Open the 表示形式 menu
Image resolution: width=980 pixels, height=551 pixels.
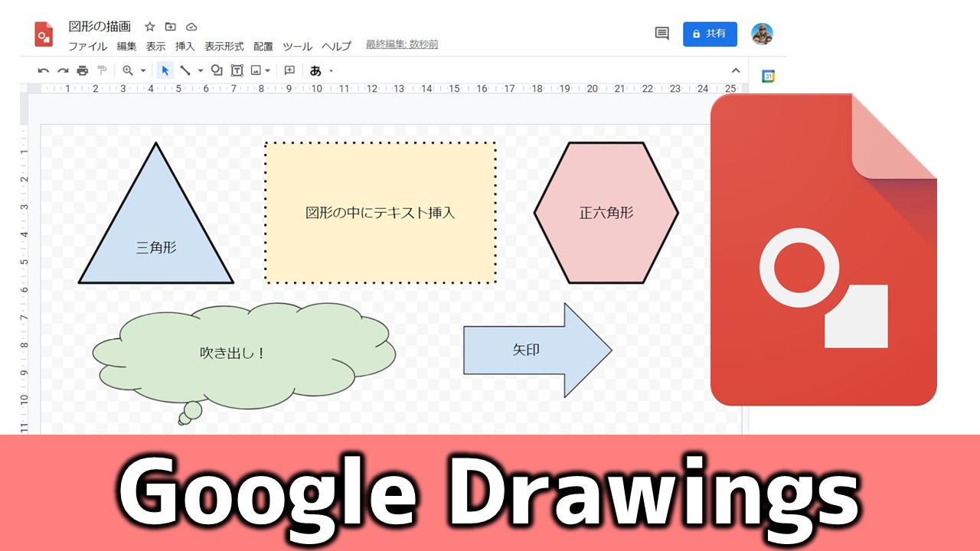tap(224, 46)
